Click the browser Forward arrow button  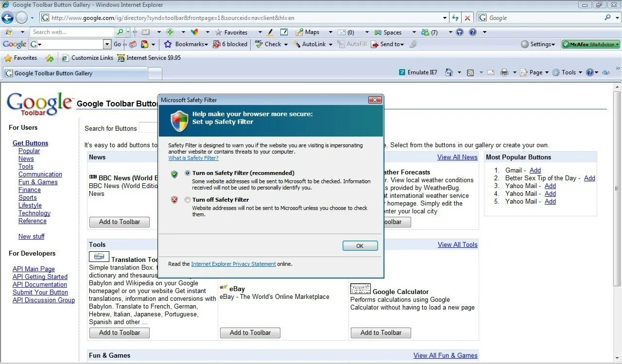(21, 18)
